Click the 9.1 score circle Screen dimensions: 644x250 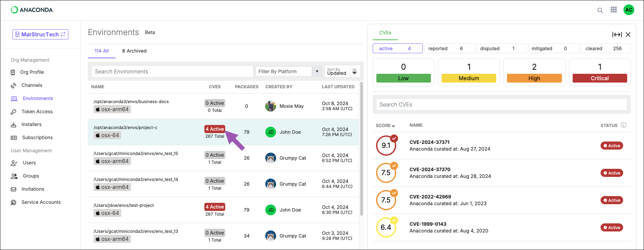[x=386, y=145]
